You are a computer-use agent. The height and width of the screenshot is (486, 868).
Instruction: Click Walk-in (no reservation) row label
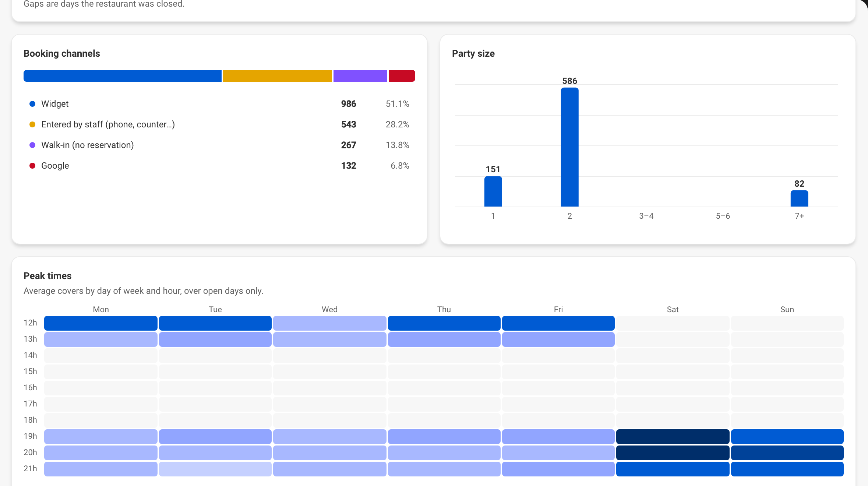(x=88, y=145)
